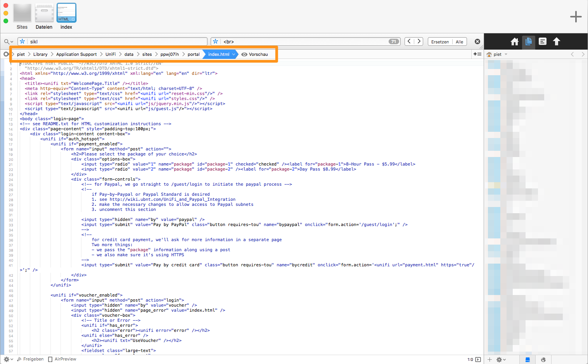Navigate back in sidebar file browser
Viewport: 588px width, 364px height.
572,54
